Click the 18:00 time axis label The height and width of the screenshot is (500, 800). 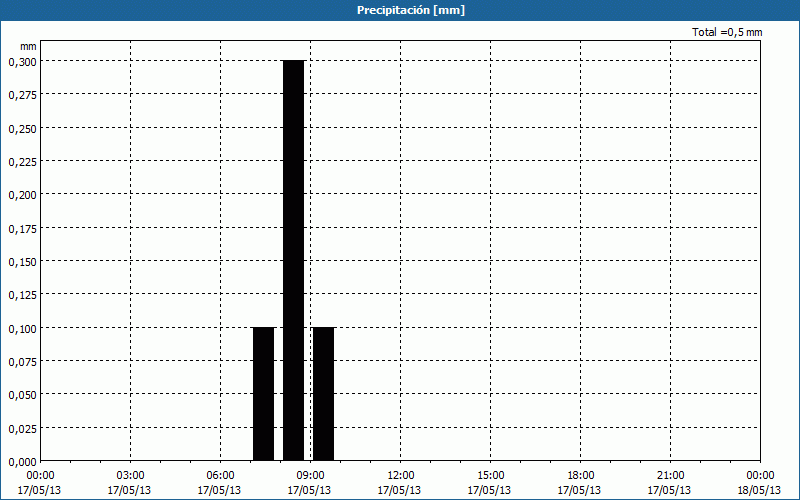click(x=580, y=476)
